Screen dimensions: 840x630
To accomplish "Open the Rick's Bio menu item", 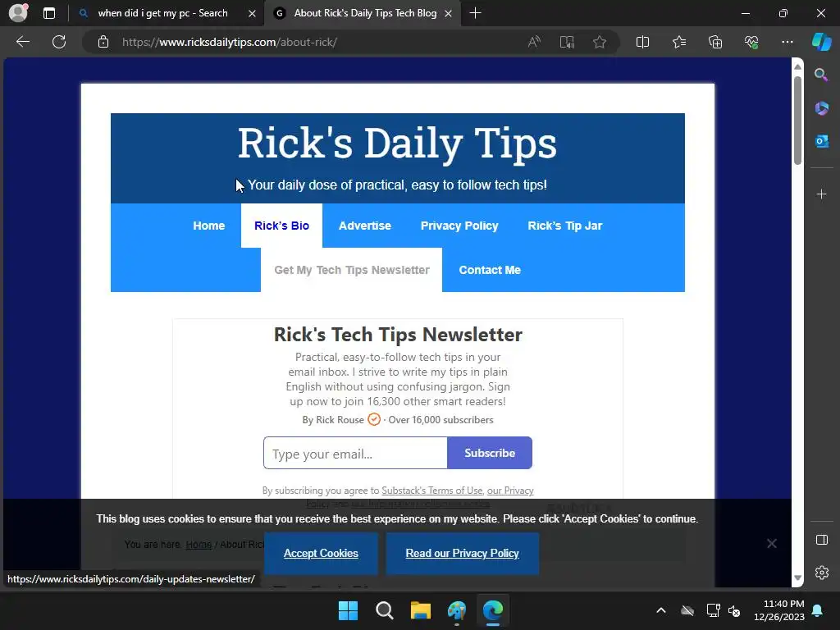I will pyautogui.click(x=282, y=226).
